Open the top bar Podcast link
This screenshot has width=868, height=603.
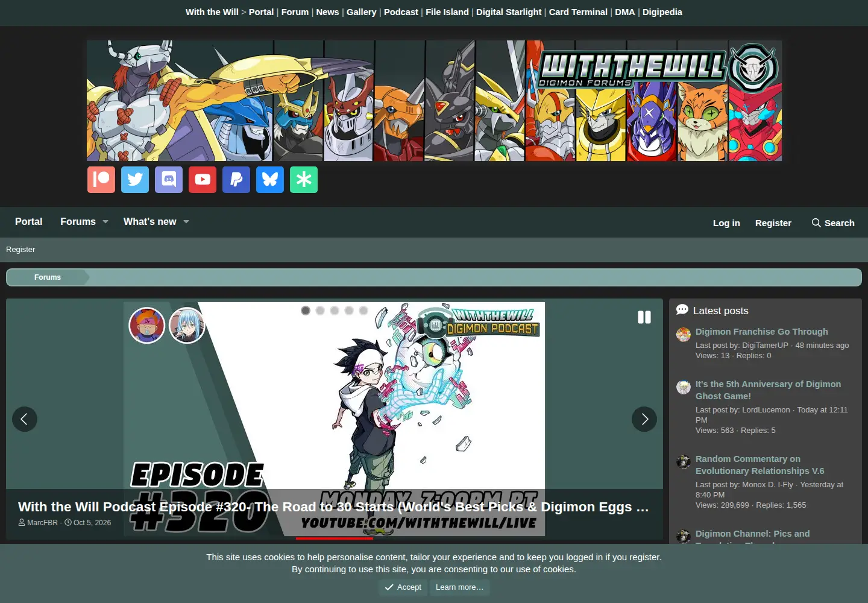coord(401,12)
